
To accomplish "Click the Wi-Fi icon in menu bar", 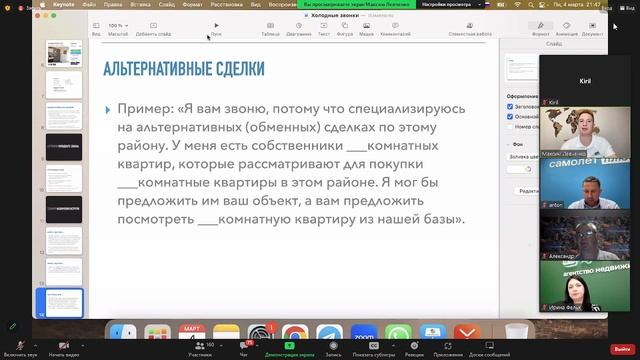I will click(x=518, y=4).
